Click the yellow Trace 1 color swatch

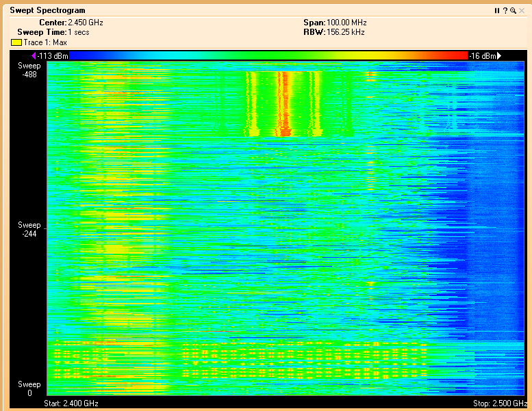click(x=16, y=42)
